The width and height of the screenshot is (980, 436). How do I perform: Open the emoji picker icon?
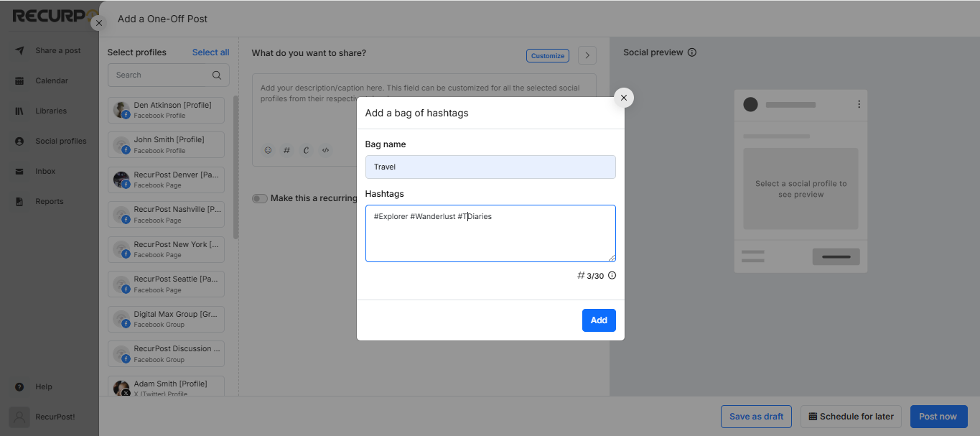[x=269, y=150]
